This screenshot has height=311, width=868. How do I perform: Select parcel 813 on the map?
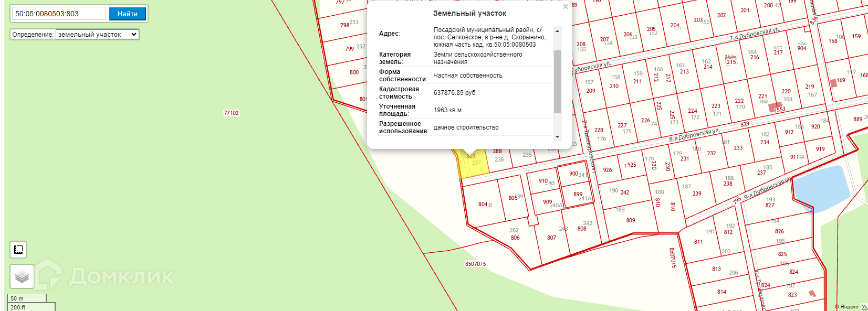pos(717,269)
